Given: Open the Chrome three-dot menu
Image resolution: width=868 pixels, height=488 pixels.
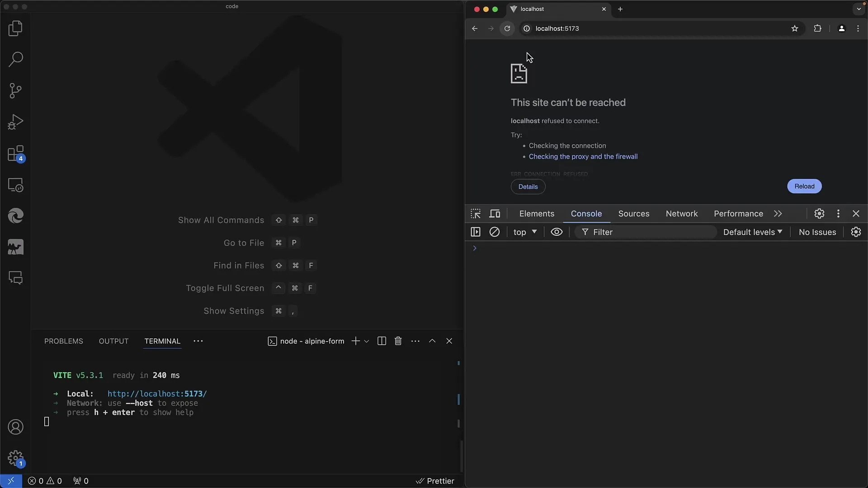Looking at the screenshot, I should (858, 28).
